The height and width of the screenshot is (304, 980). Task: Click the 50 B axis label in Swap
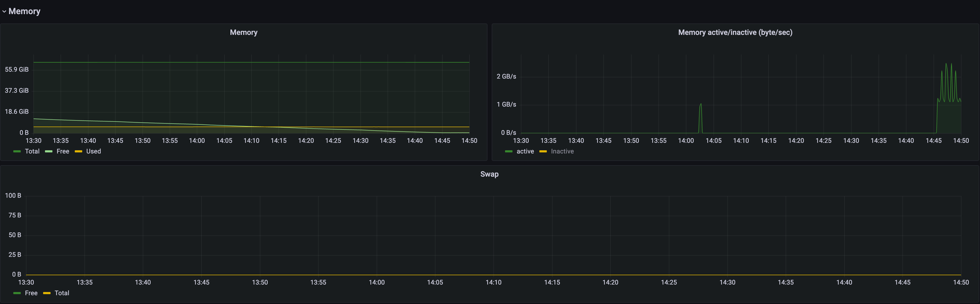(15, 235)
